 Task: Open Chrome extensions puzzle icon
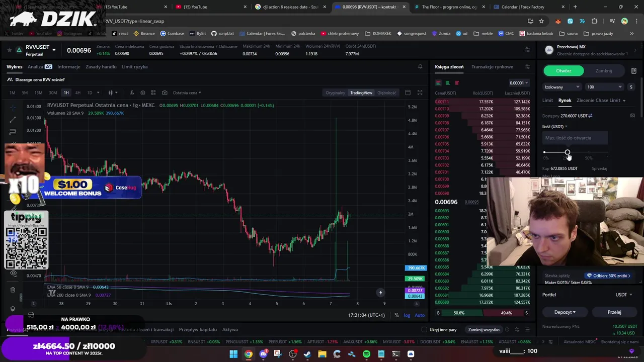pyautogui.click(x=594, y=21)
